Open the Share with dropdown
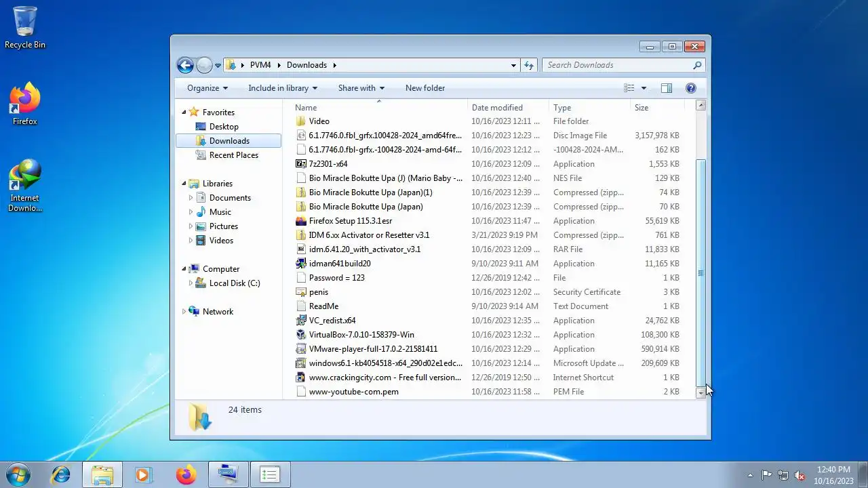Image resolution: width=868 pixels, height=488 pixels. (361, 88)
